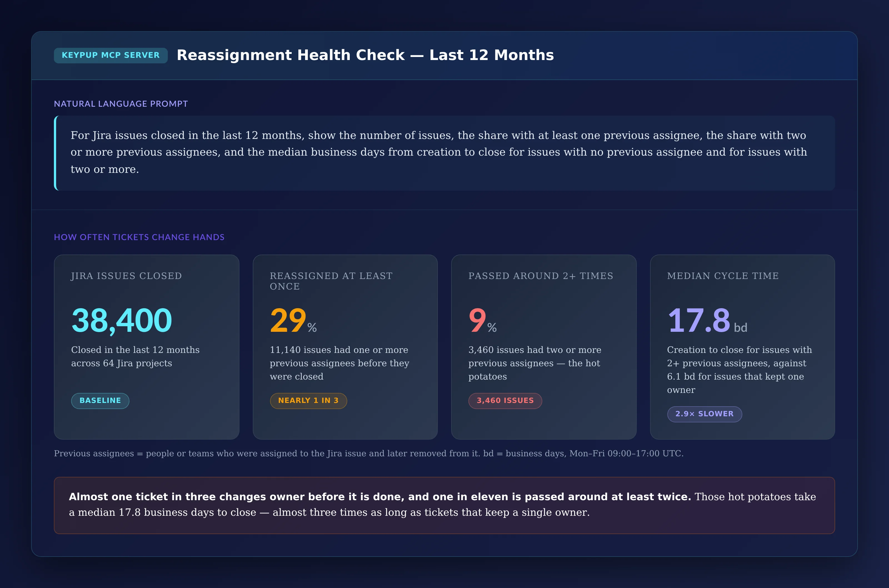Viewport: 889px width, 588px height.
Task: Click the KEYPUP MCP SERVER badge
Action: coord(111,55)
